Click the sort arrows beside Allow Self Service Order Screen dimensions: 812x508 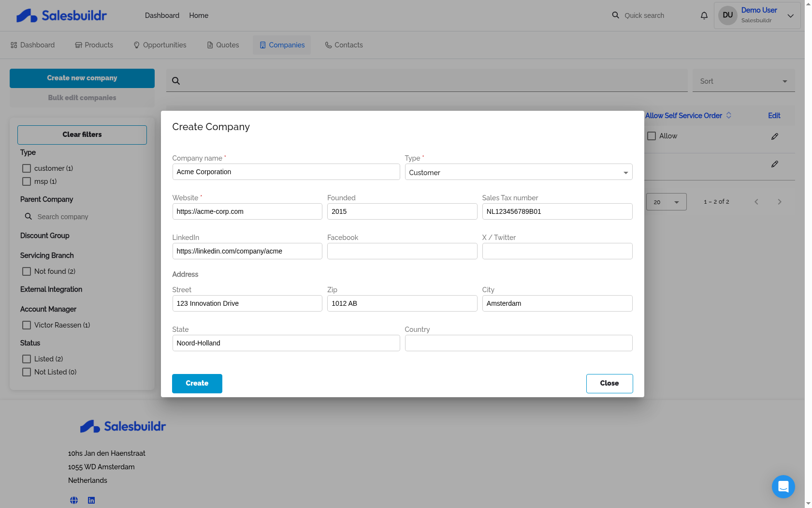729,115
